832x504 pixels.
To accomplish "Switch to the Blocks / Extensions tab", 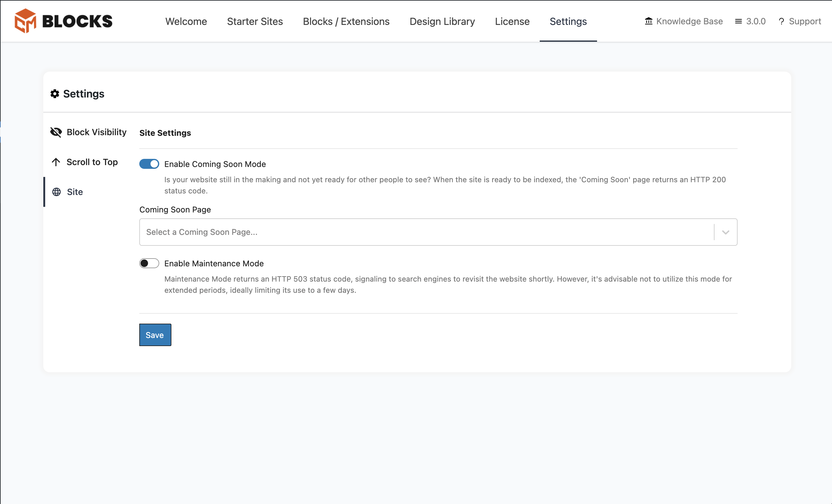I will (346, 21).
